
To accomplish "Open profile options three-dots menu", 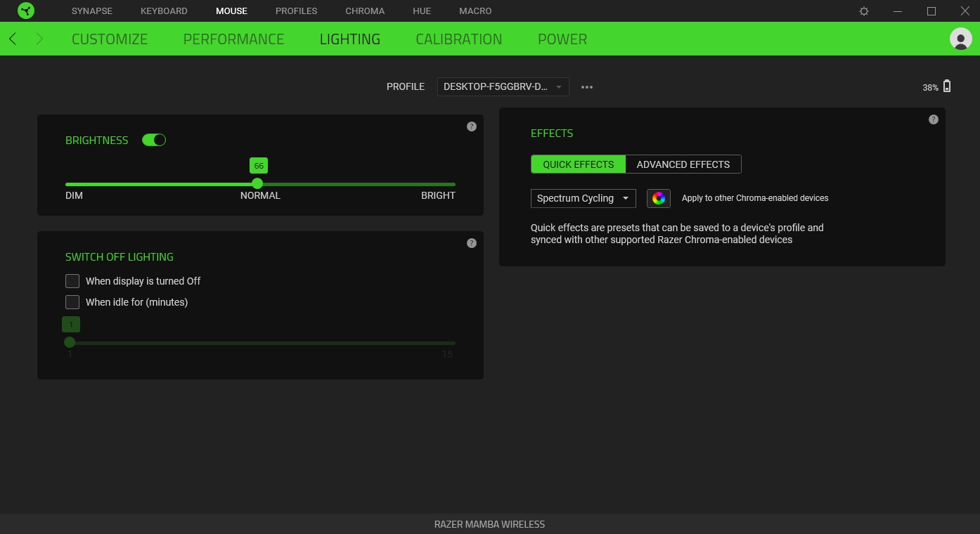I will [x=587, y=87].
